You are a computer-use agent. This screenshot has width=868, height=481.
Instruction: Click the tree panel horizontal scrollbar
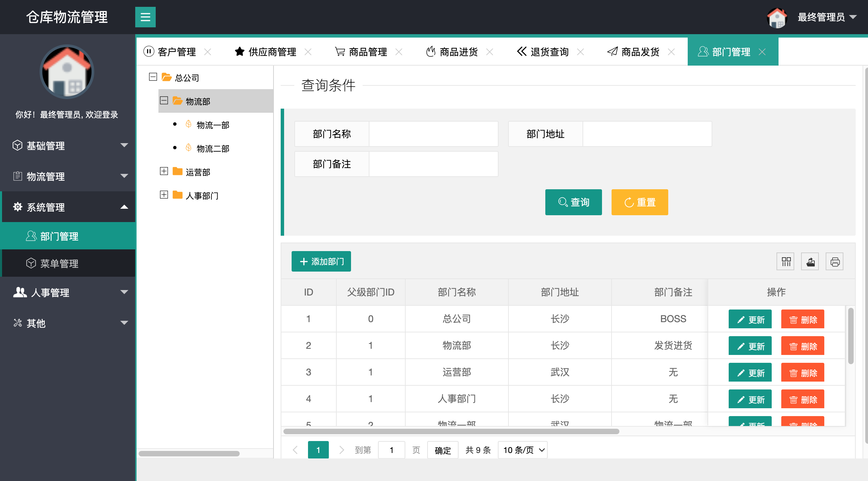(189, 453)
